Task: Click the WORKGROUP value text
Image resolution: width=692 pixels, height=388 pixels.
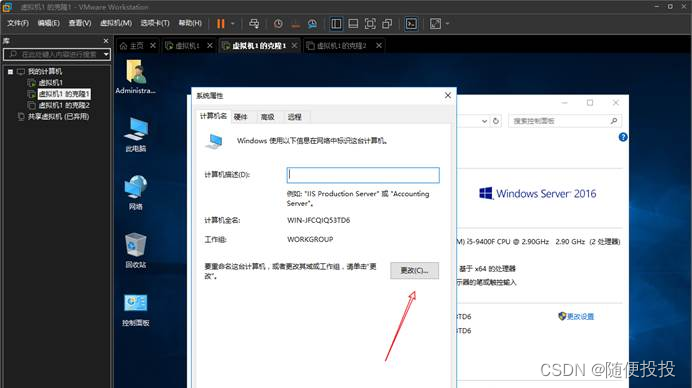Action: click(310, 239)
